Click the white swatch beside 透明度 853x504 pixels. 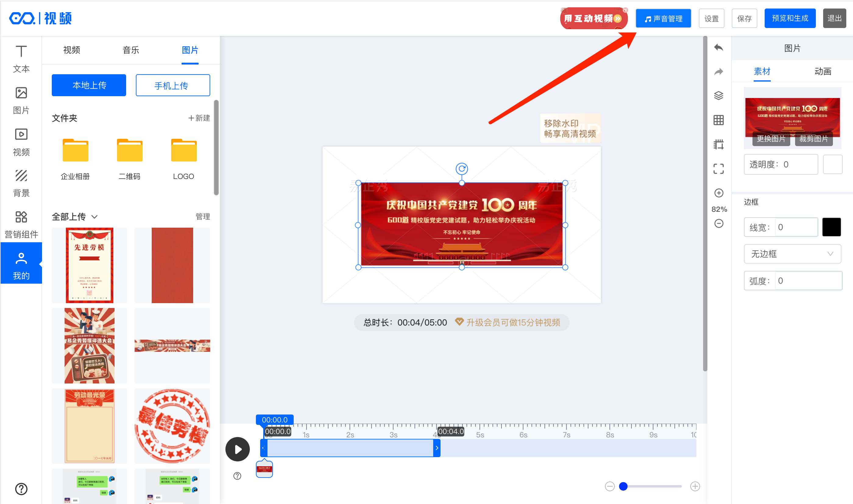832,164
